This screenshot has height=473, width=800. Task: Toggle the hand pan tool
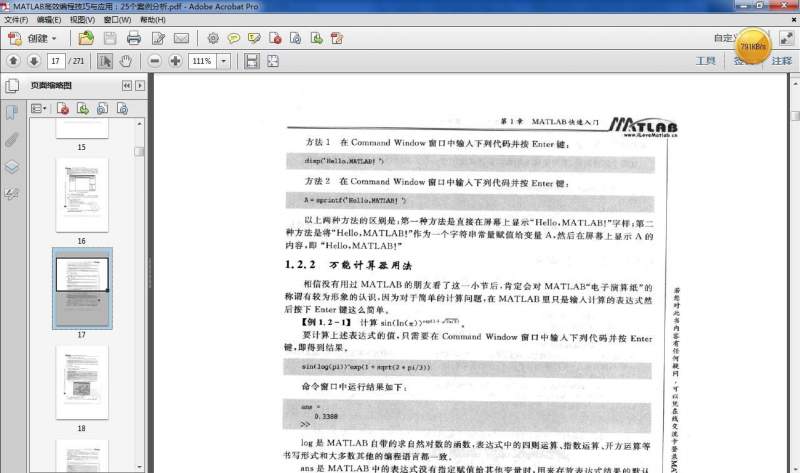pos(126,61)
